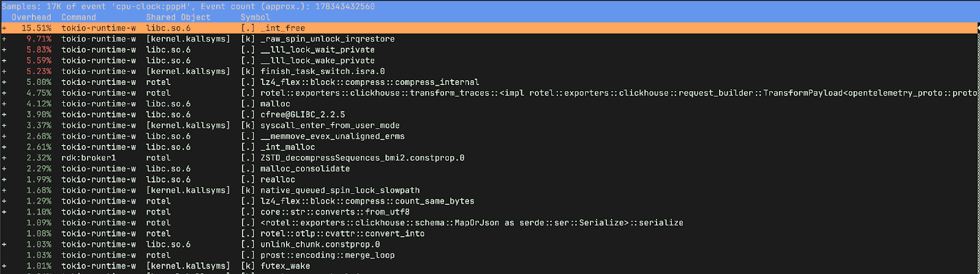Click the rdk:broker1 command entry
The image size is (980, 274).
point(88,158)
